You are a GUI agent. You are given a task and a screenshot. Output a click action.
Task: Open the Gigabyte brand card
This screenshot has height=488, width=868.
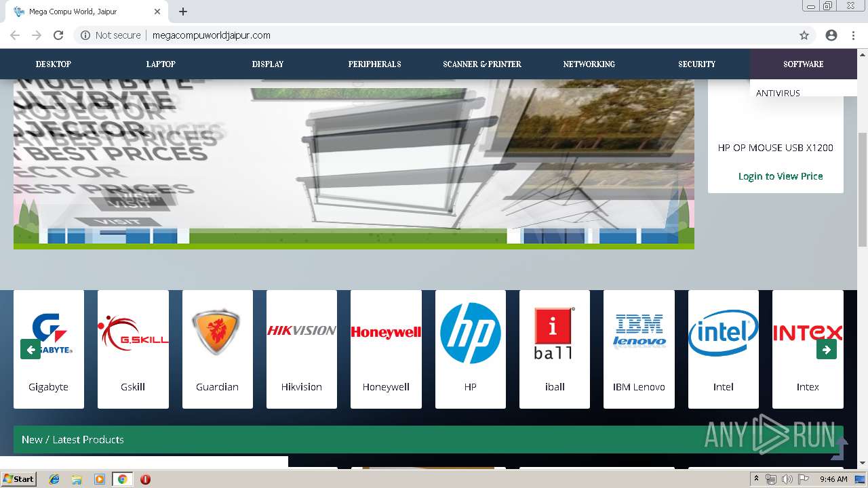pos(49,349)
